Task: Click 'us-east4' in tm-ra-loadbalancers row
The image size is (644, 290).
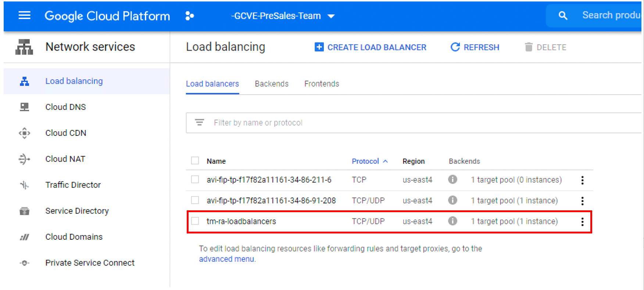Action: [x=418, y=221]
